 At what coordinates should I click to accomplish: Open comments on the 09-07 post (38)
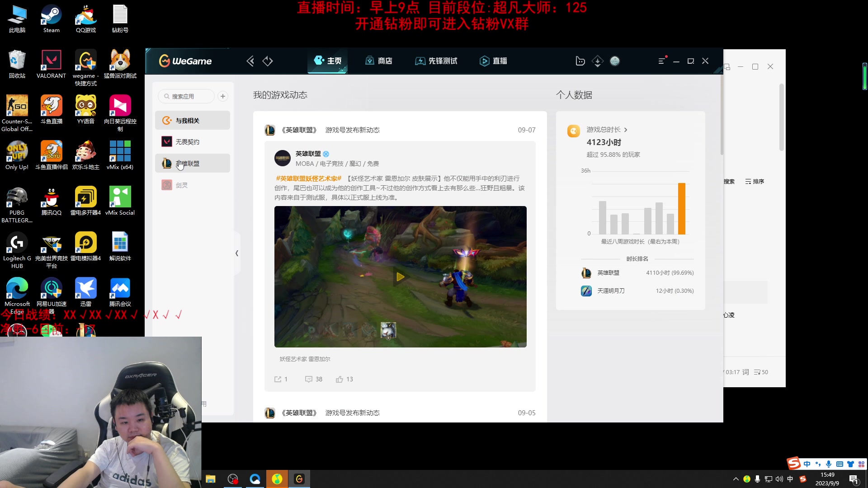click(314, 380)
